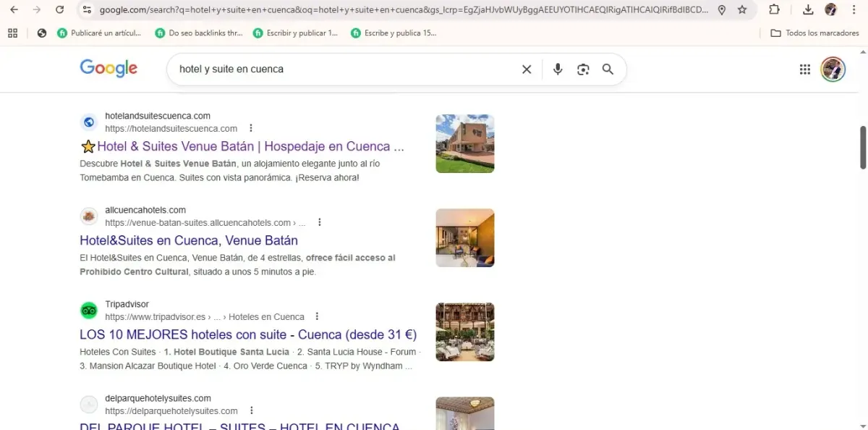Click the location pin icon in address bar
The width and height of the screenshot is (868, 430).
click(722, 10)
